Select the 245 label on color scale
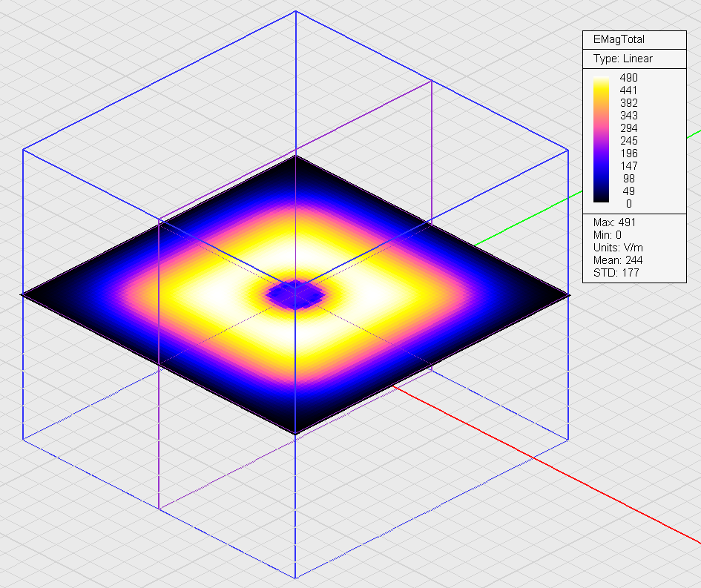701x588 pixels. pyautogui.click(x=628, y=141)
